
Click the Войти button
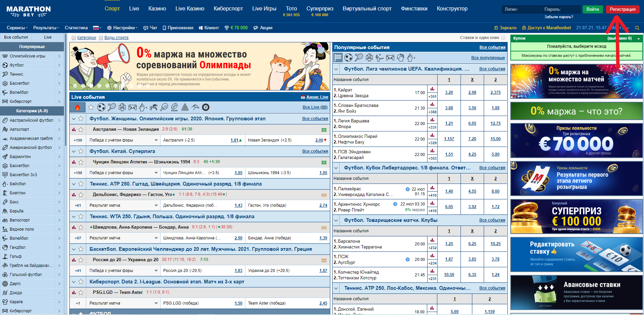(x=592, y=9)
